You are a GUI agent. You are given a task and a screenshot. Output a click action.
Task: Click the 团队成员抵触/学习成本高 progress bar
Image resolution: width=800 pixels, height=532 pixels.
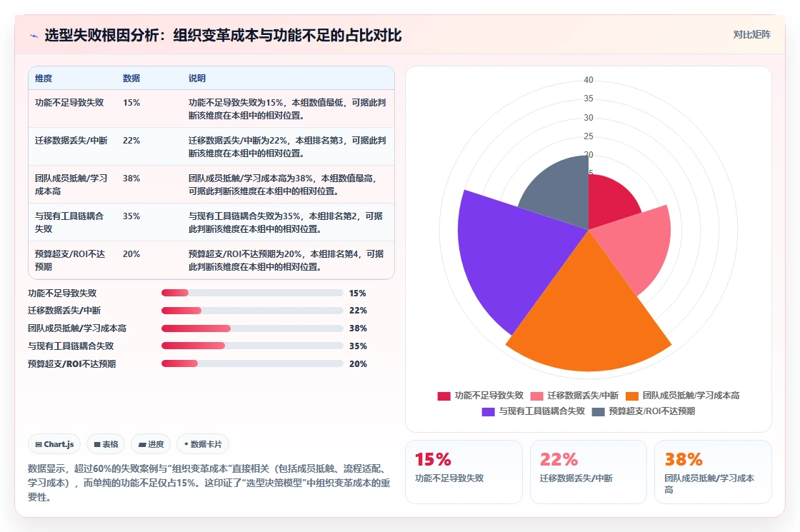(x=252, y=328)
